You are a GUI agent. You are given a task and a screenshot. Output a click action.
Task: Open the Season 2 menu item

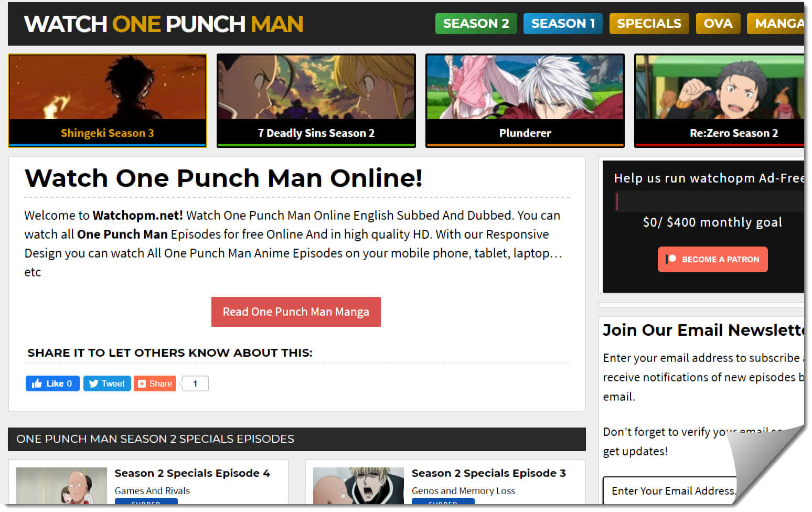coord(476,24)
